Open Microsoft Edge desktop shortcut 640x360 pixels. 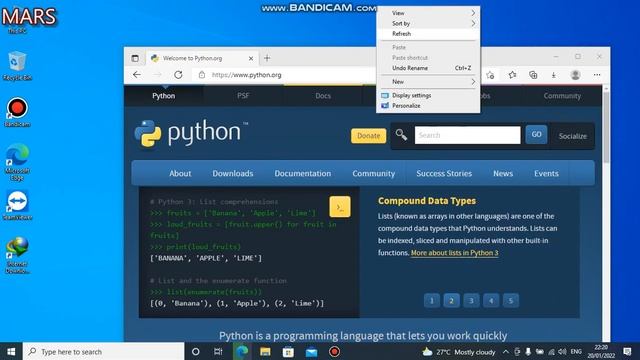tap(17, 162)
